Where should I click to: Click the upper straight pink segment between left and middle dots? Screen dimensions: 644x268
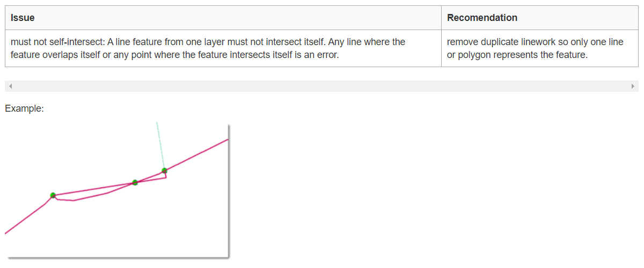click(x=94, y=189)
